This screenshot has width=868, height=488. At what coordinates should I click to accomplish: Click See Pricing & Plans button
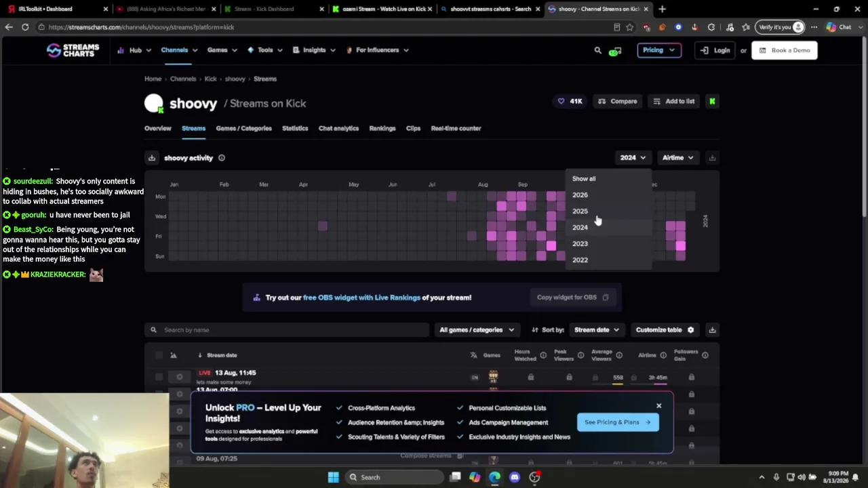617,422
